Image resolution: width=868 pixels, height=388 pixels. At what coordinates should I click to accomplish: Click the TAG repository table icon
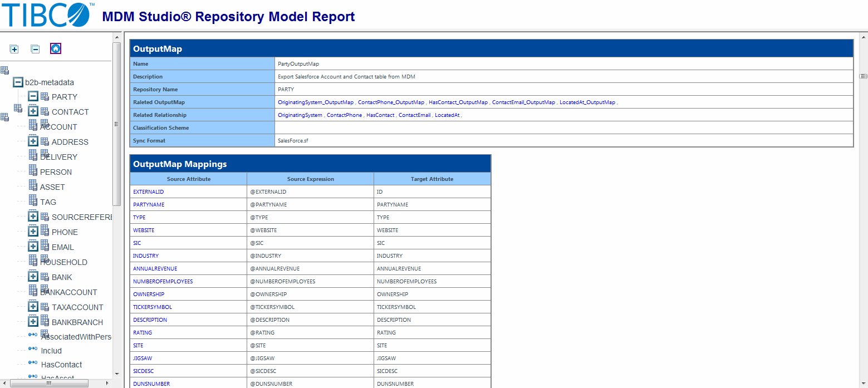pos(33,200)
